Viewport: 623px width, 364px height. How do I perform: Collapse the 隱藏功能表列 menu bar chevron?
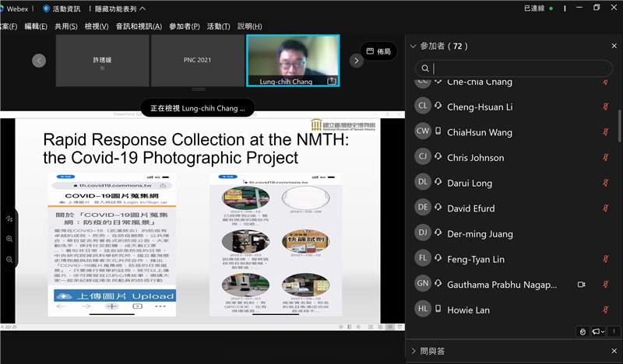click(143, 9)
